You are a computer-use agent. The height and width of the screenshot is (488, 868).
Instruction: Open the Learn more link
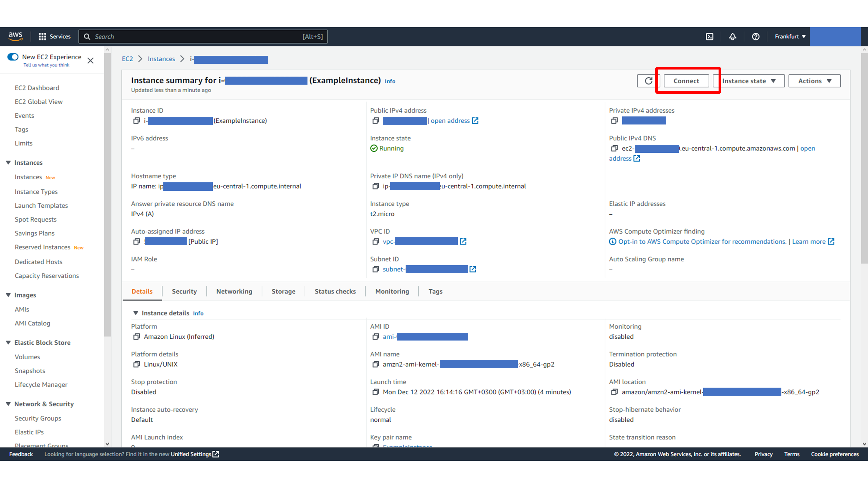[x=813, y=241]
